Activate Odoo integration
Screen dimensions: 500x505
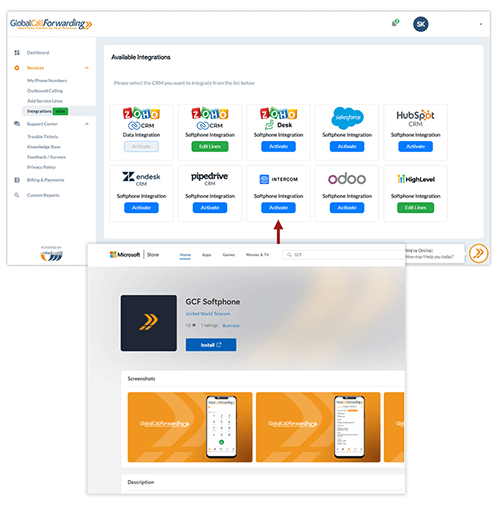coord(347,208)
